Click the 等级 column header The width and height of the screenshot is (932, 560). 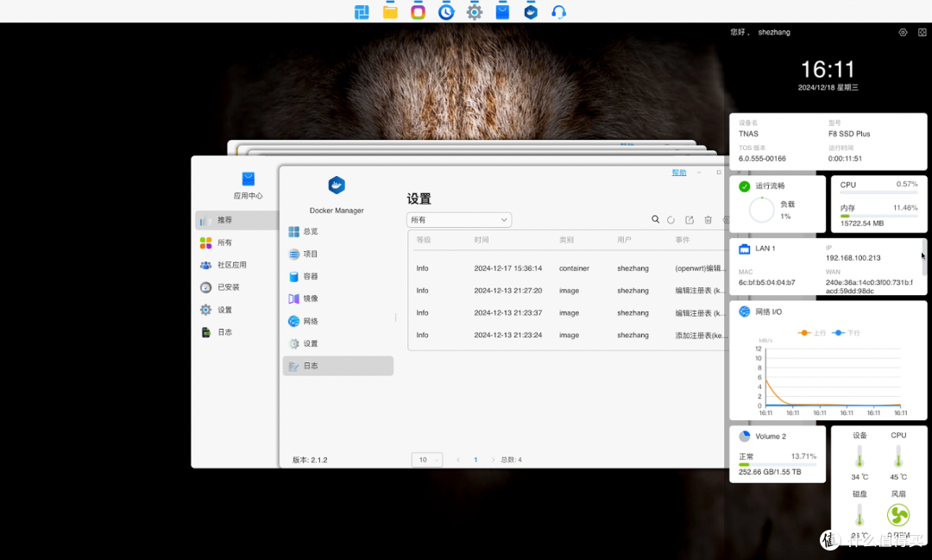click(x=423, y=240)
